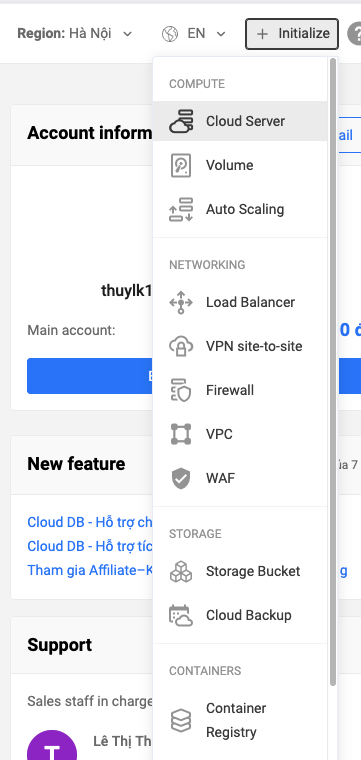Image resolution: width=361 pixels, height=760 pixels.
Task: Click the Auto Scaling icon
Action: click(x=181, y=209)
